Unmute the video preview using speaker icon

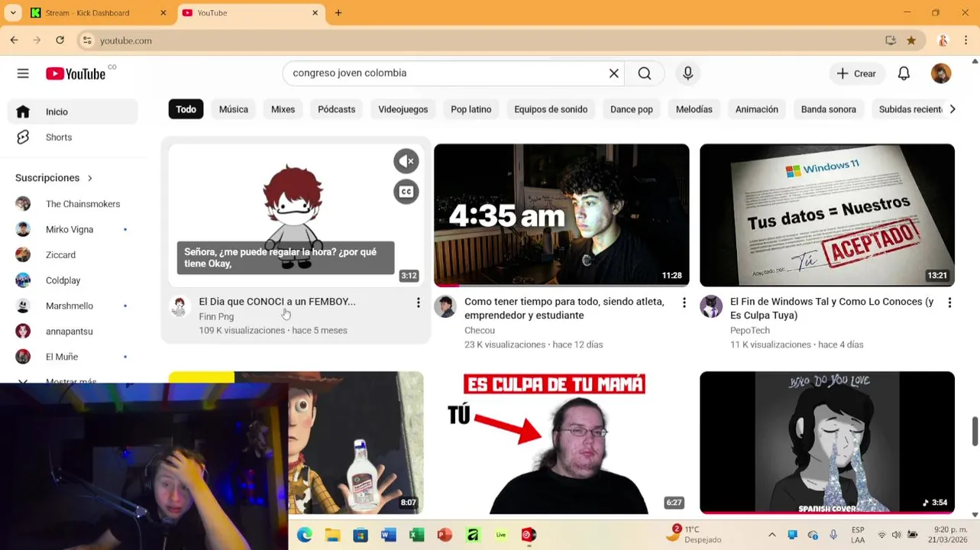point(406,161)
